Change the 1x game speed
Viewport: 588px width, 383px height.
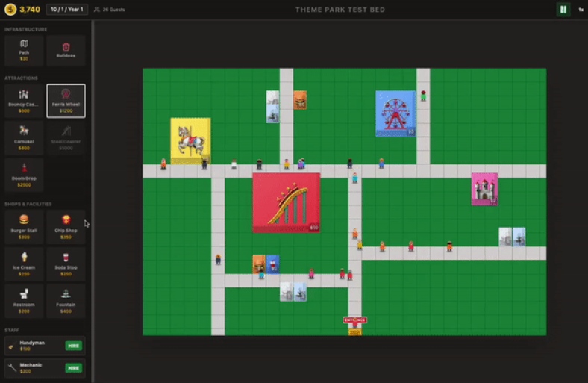click(x=580, y=10)
